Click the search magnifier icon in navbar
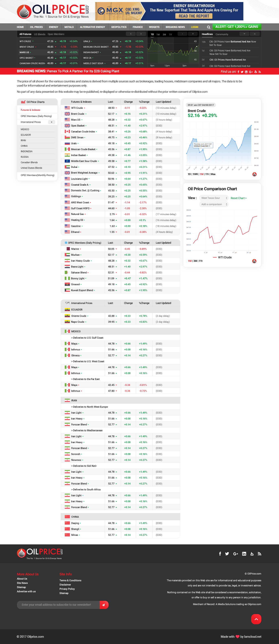The width and height of the screenshot is (279, 644). pos(209,27)
